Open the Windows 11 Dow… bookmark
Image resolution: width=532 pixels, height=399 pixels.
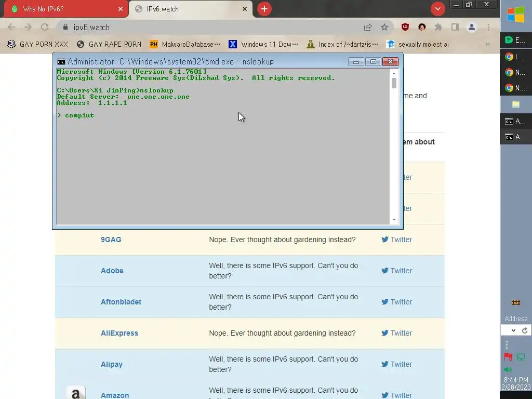click(263, 44)
